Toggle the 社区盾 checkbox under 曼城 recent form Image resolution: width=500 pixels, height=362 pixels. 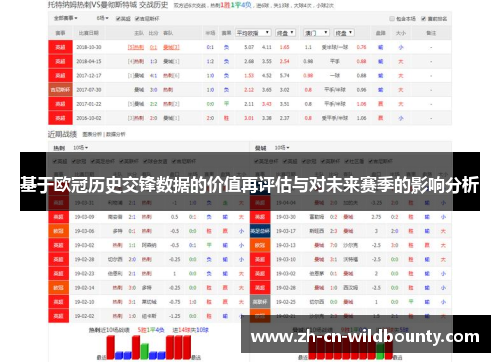pos(347,161)
